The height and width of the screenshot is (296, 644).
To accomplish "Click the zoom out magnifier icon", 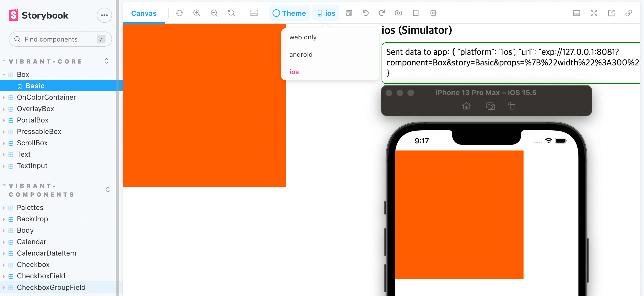I will (x=214, y=13).
